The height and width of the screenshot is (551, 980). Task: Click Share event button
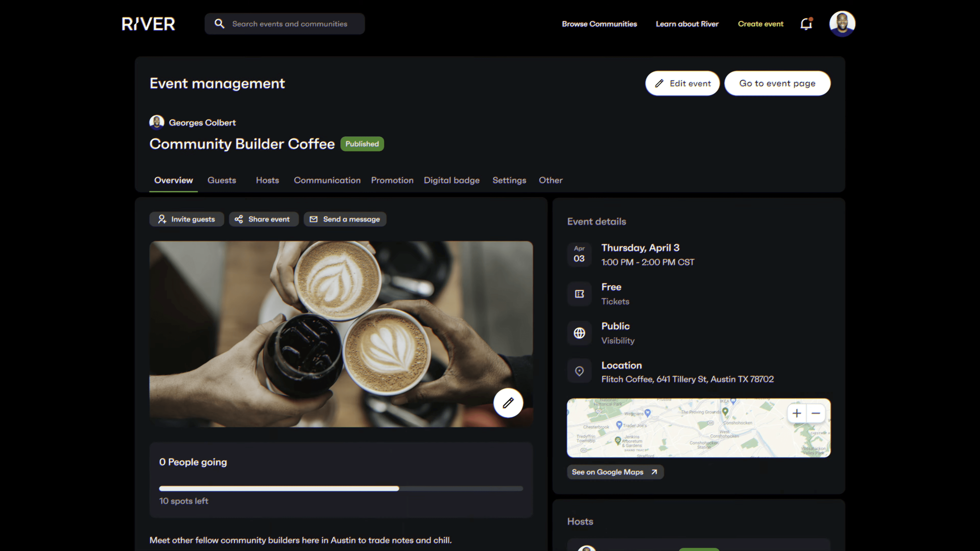(x=263, y=219)
